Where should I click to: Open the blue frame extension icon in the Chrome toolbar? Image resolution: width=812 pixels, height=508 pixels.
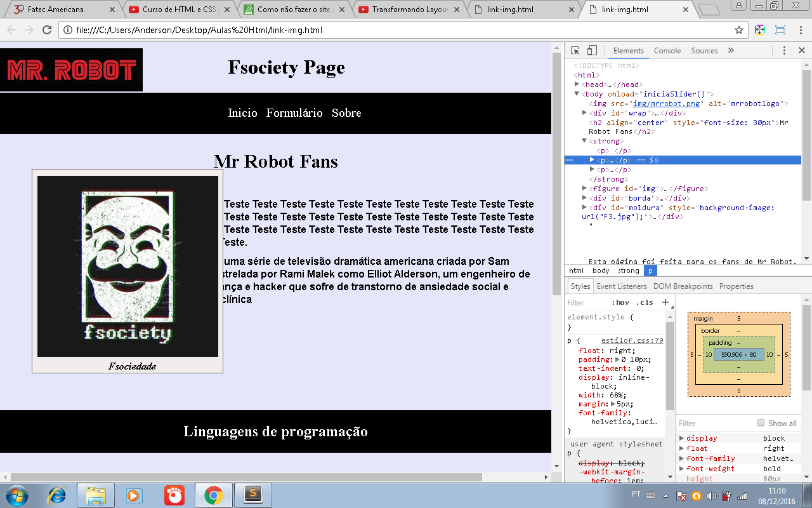point(780,30)
